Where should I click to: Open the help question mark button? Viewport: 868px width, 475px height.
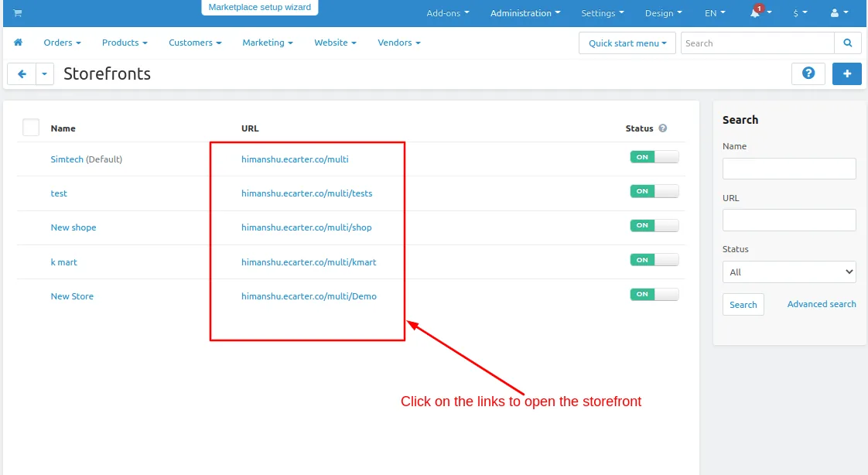pyautogui.click(x=808, y=73)
